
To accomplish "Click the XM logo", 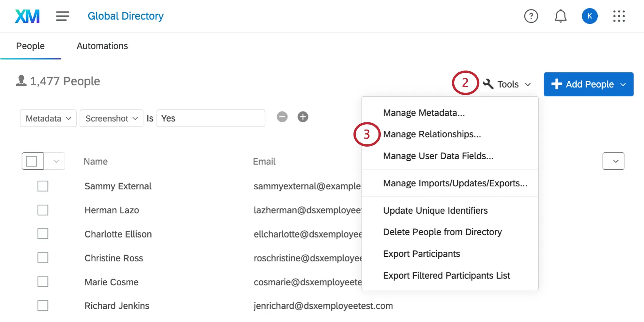I will (27, 16).
